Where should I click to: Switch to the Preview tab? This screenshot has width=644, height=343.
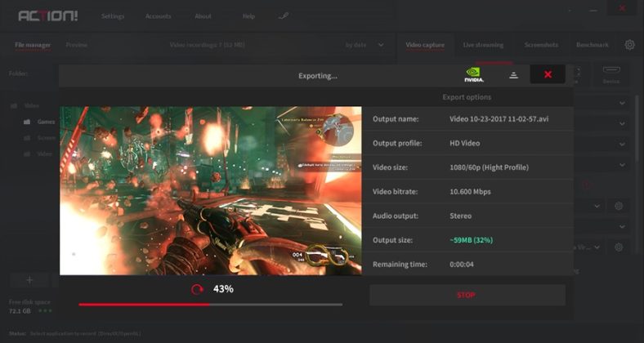point(76,45)
